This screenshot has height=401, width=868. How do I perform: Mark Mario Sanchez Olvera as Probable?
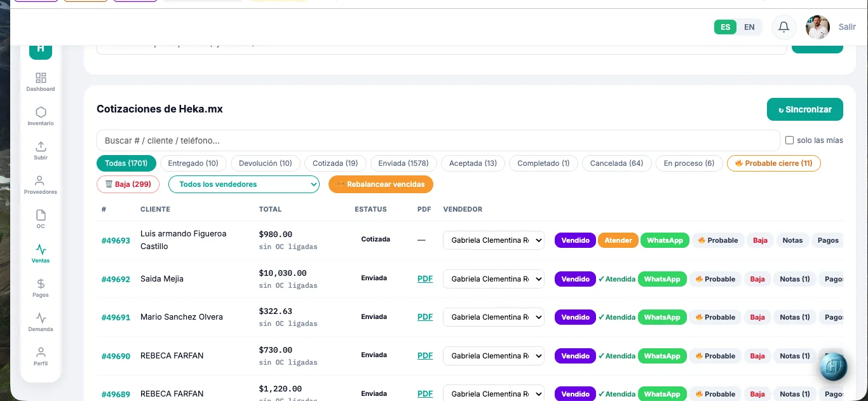pyautogui.click(x=716, y=317)
